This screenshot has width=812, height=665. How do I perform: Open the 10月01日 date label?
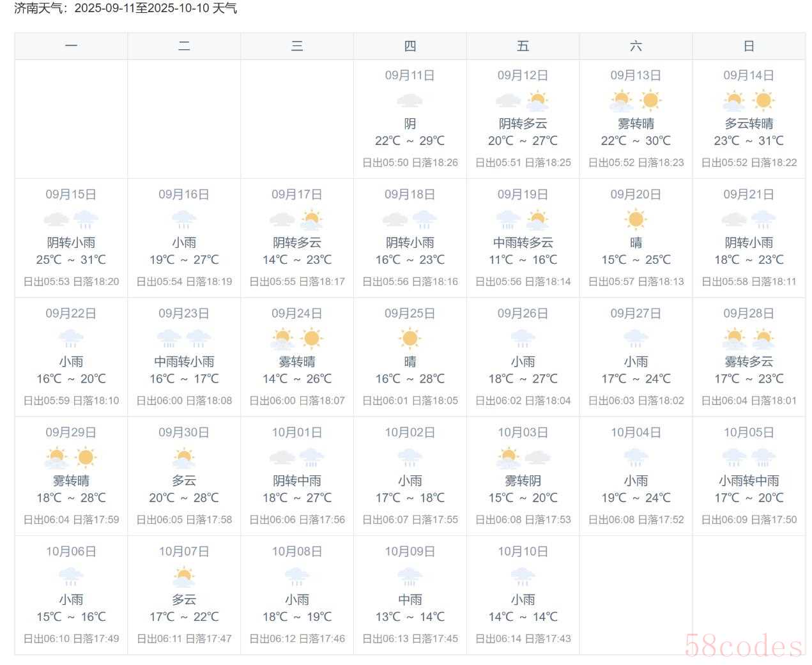point(297,432)
